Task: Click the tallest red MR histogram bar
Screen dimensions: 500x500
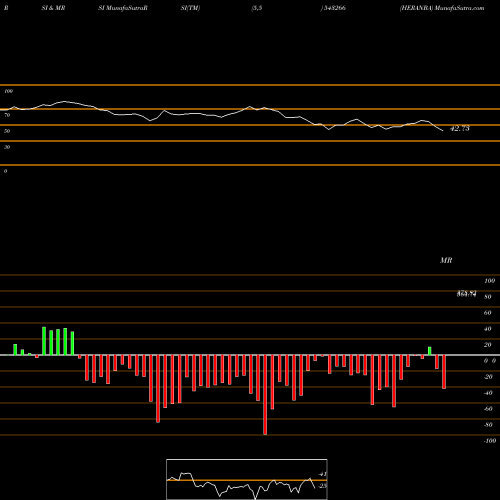Action: point(265,395)
